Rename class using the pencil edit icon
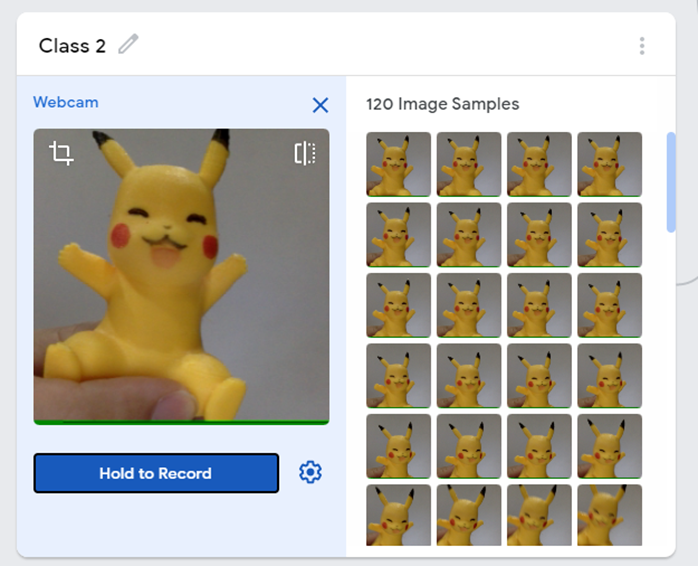This screenshot has height=566, width=698. pyautogui.click(x=128, y=44)
